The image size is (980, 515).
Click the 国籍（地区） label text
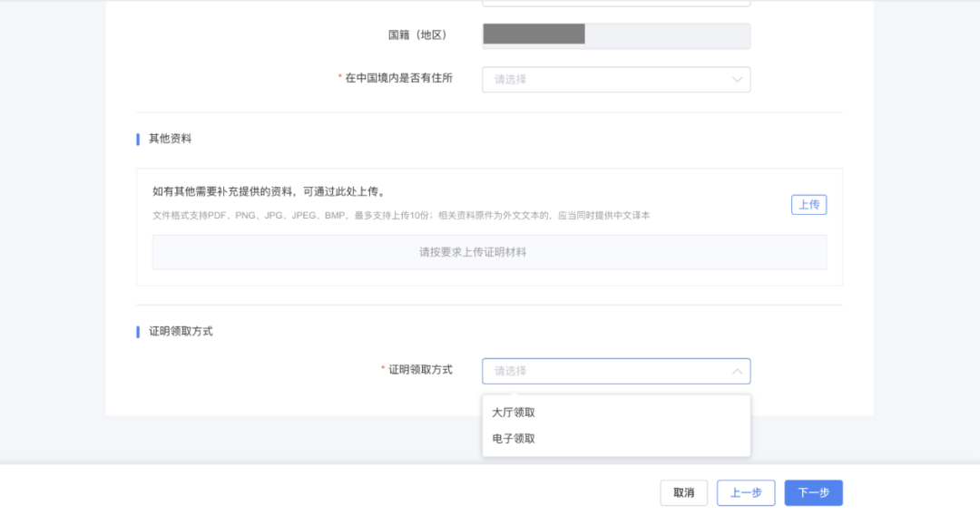[416, 35]
